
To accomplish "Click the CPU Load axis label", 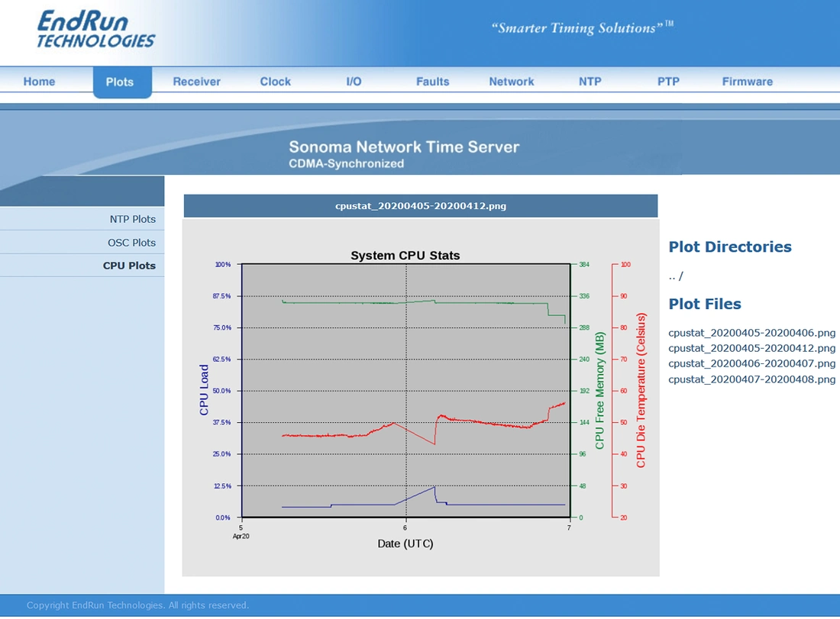I will pyautogui.click(x=204, y=390).
